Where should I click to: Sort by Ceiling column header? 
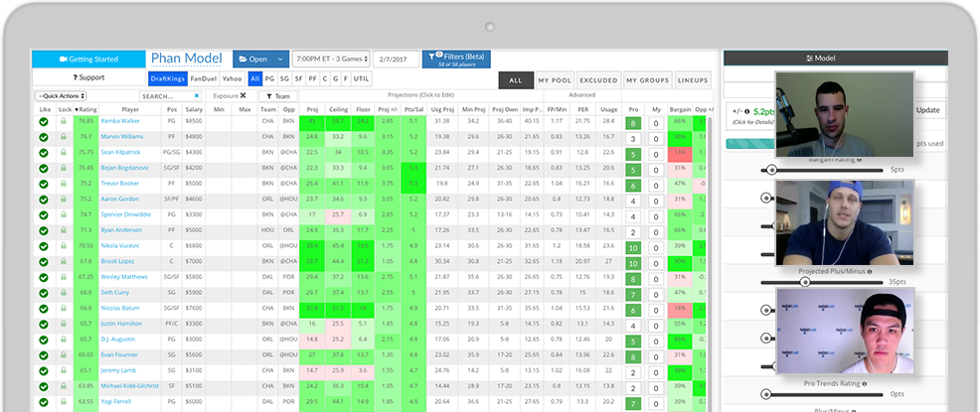(338, 109)
